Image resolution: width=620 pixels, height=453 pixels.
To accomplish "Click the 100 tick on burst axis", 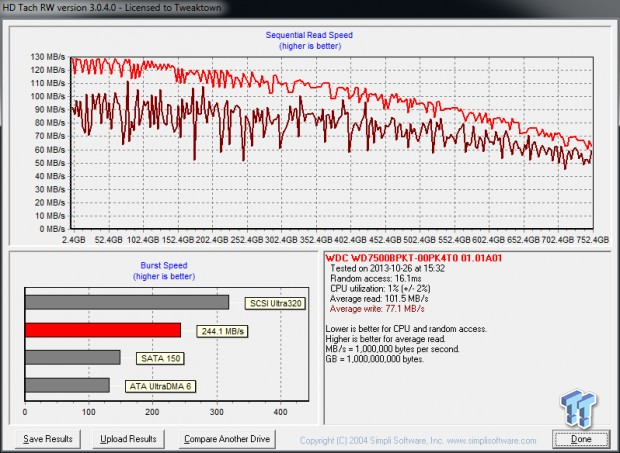I will [89, 412].
